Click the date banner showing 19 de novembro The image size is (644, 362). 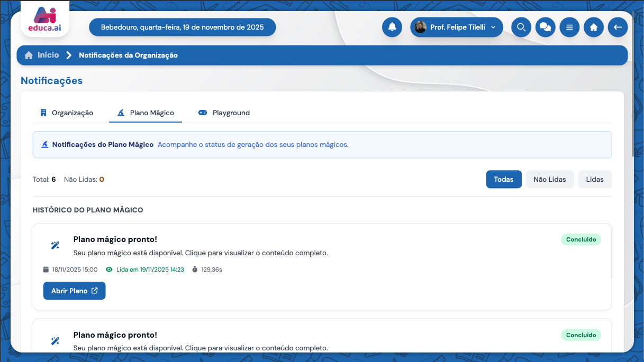point(182,27)
